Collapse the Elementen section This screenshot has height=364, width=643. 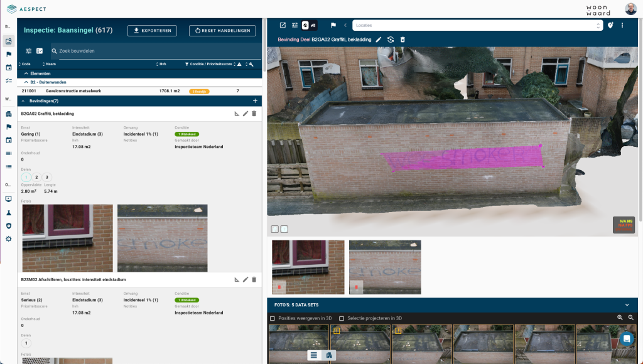pos(26,73)
